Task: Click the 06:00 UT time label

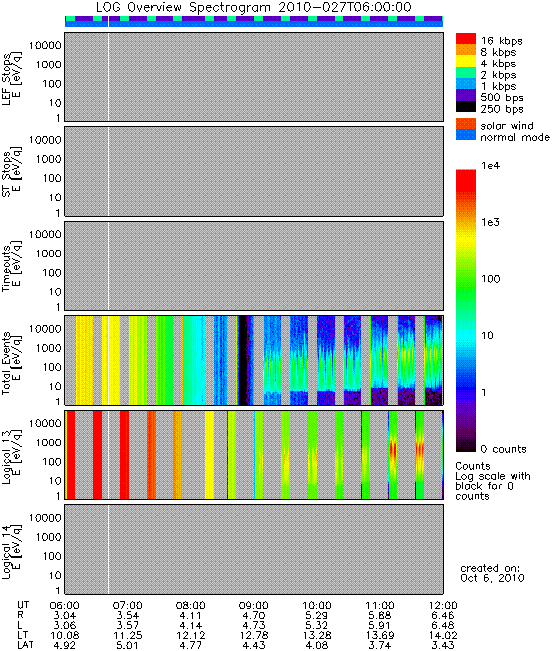Action: tap(64, 606)
